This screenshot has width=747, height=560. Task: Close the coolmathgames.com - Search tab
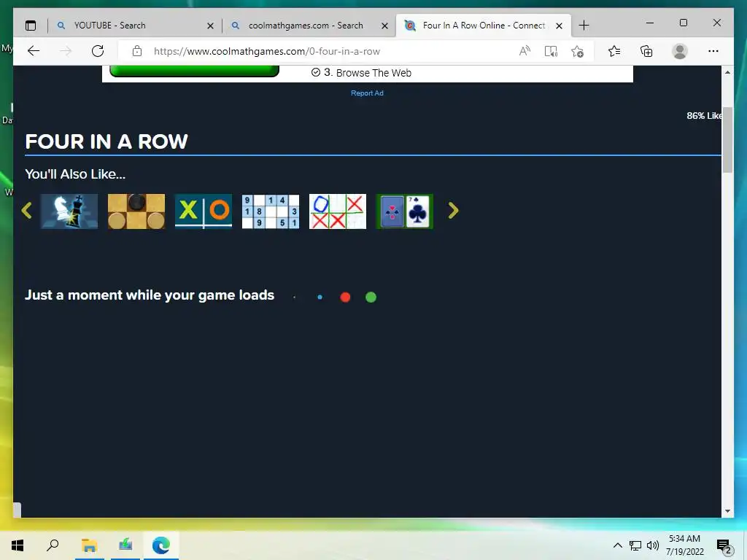point(385,26)
